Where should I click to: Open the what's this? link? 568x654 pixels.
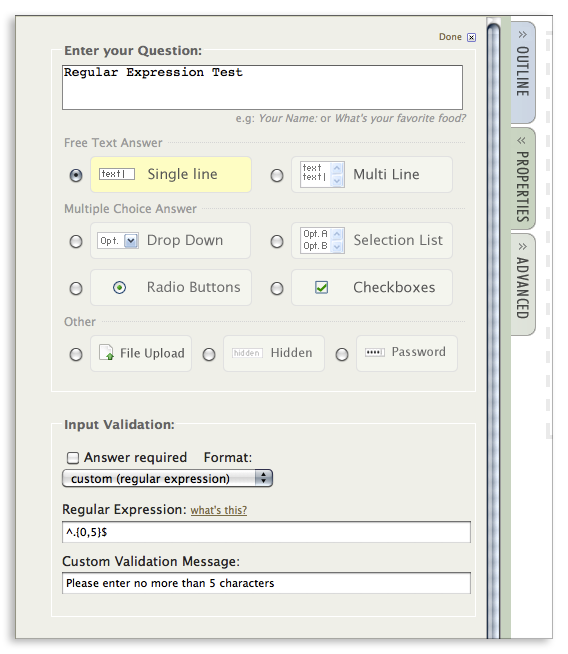[x=219, y=510]
